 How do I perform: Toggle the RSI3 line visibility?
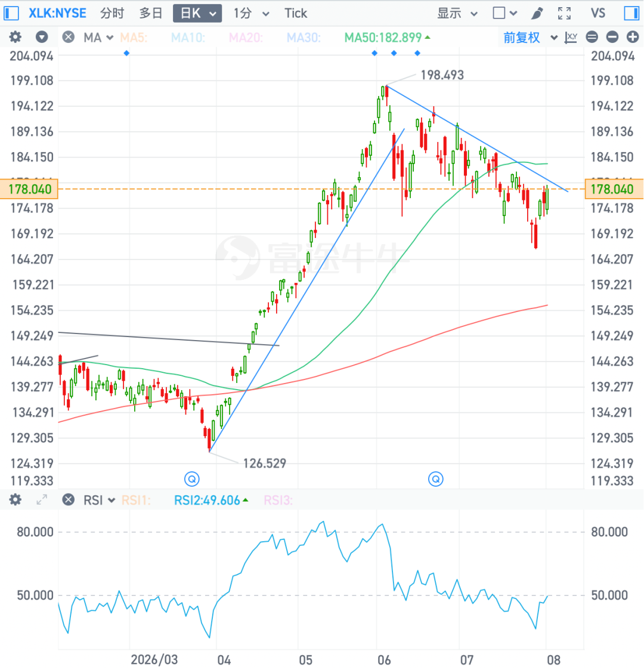tap(278, 500)
